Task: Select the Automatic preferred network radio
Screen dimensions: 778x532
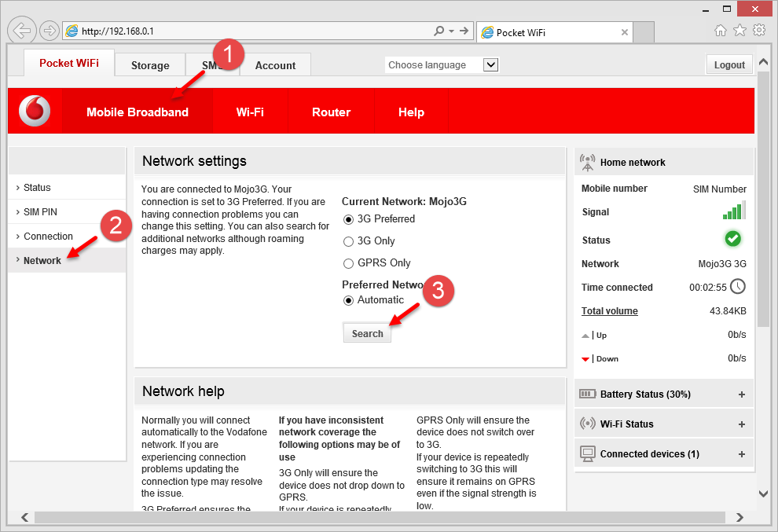Action: coord(348,300)
